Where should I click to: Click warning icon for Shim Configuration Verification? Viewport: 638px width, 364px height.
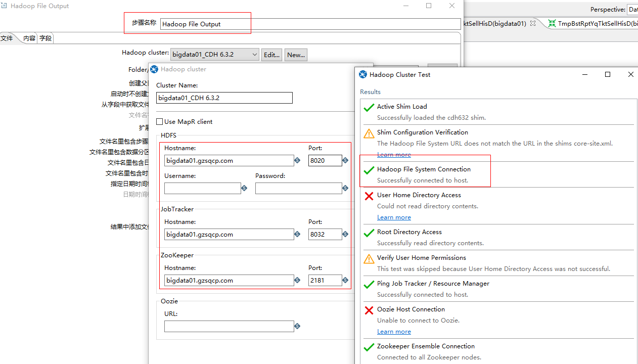coord(369,133)
